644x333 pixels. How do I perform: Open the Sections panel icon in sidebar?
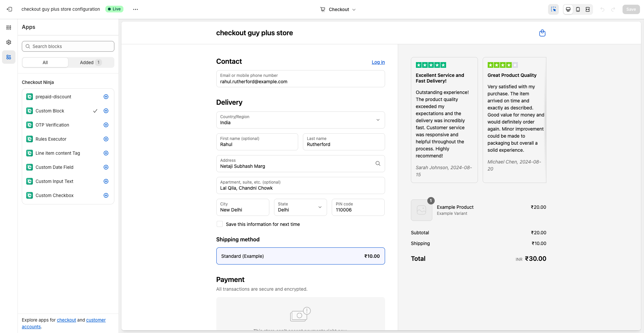(9, 28)
